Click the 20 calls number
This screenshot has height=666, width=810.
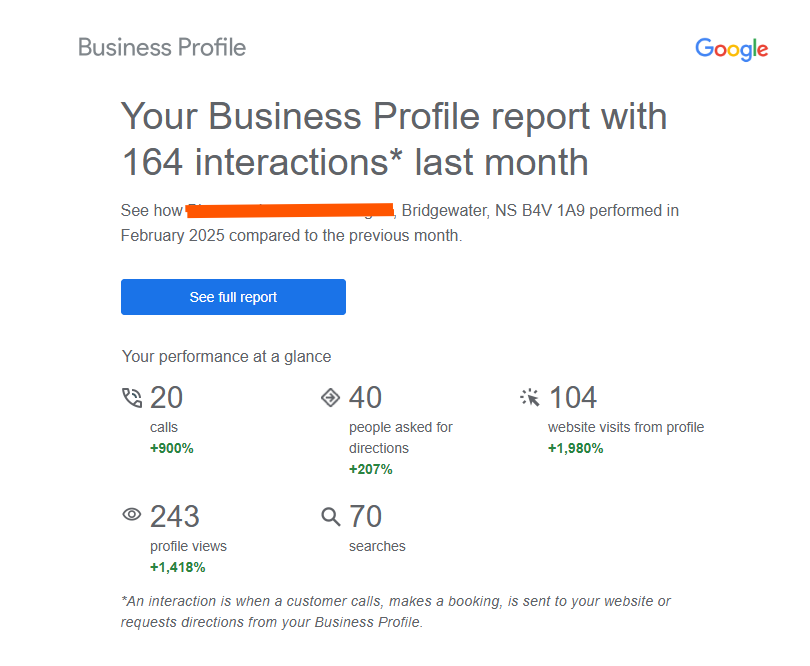coord(166,397)
